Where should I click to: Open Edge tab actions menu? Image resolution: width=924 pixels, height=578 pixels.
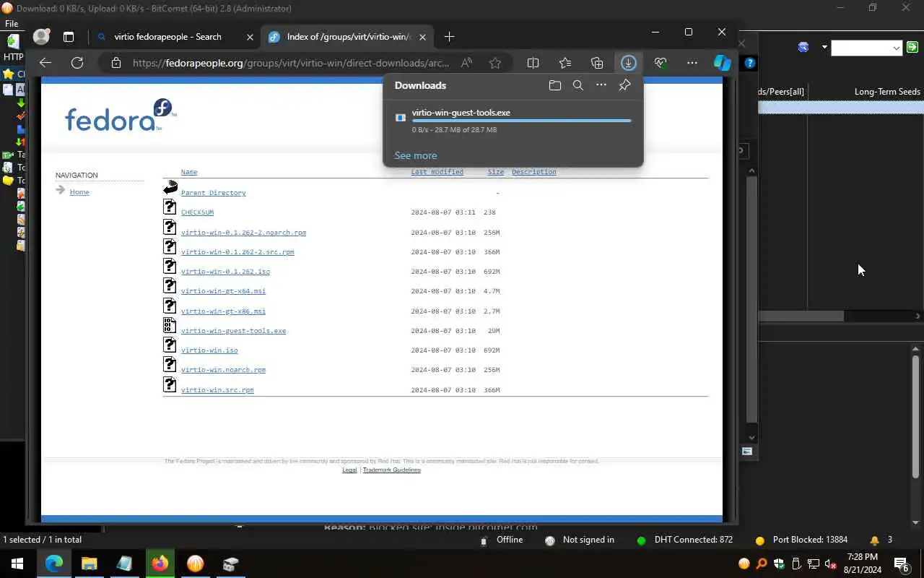pos(69,37)
